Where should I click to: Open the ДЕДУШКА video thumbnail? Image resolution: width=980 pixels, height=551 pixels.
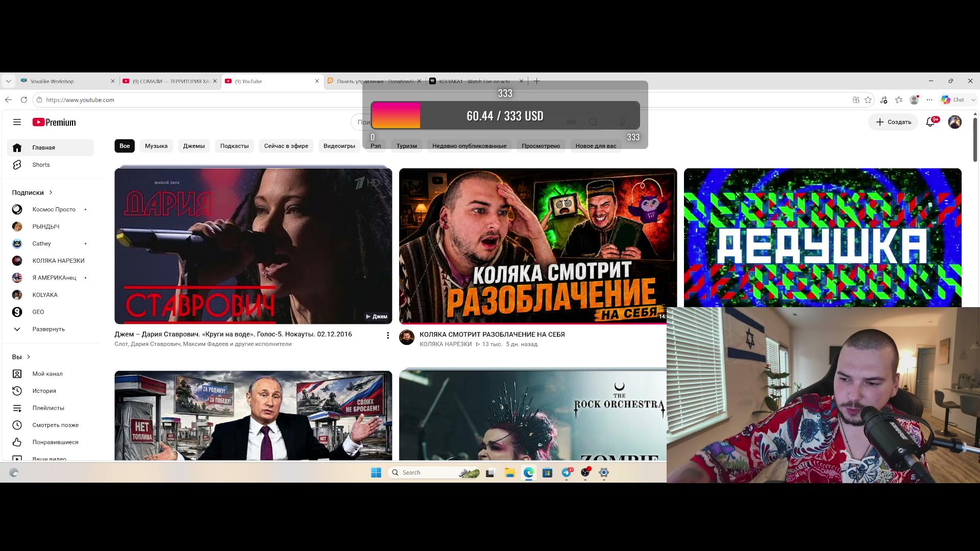click(x=823, y=238)
